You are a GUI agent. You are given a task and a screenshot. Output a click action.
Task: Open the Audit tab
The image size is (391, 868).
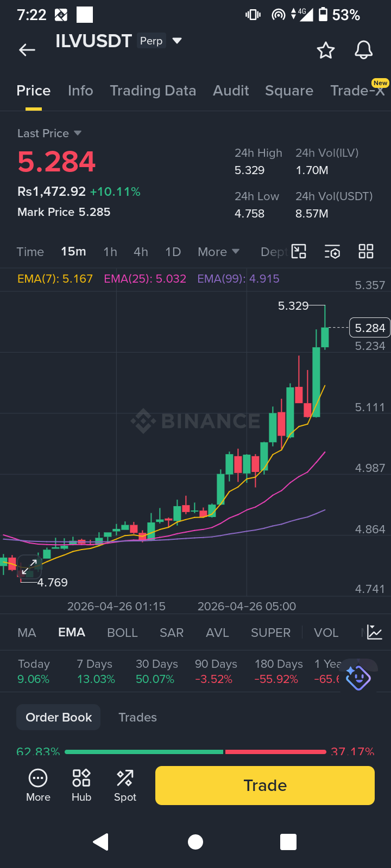(231, 91)
